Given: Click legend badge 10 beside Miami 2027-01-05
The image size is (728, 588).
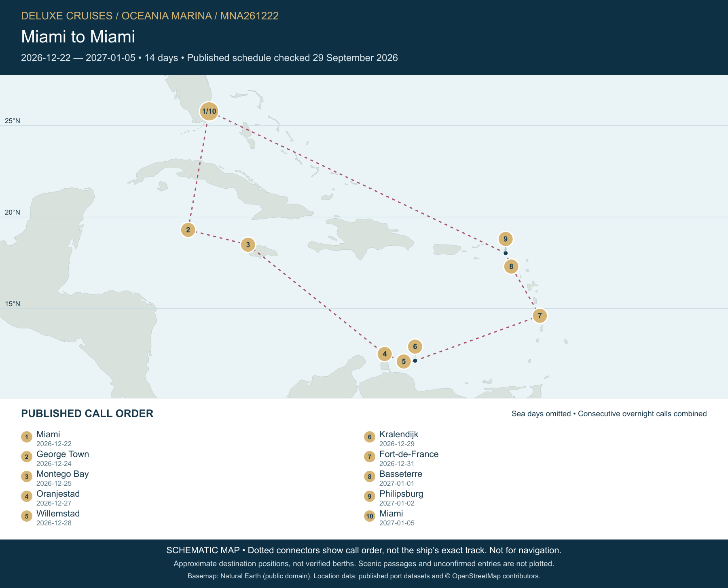Looking at the screenshot, I should tap(370, 516).
